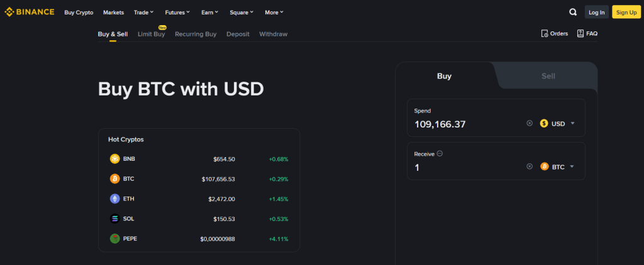Click the USD currency coin icon
This screenshot has height=265, width=644.
544,123
